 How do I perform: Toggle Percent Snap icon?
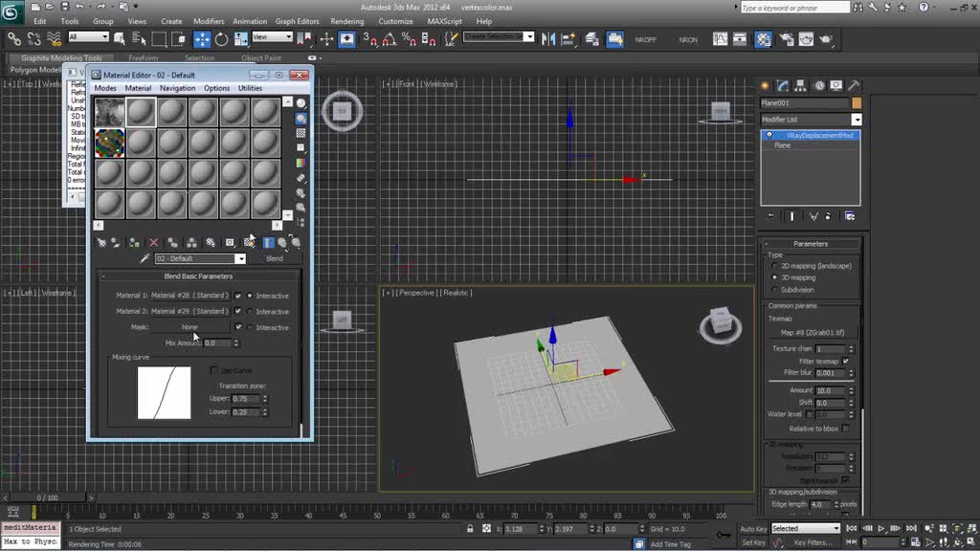click(x=409, y=39)
